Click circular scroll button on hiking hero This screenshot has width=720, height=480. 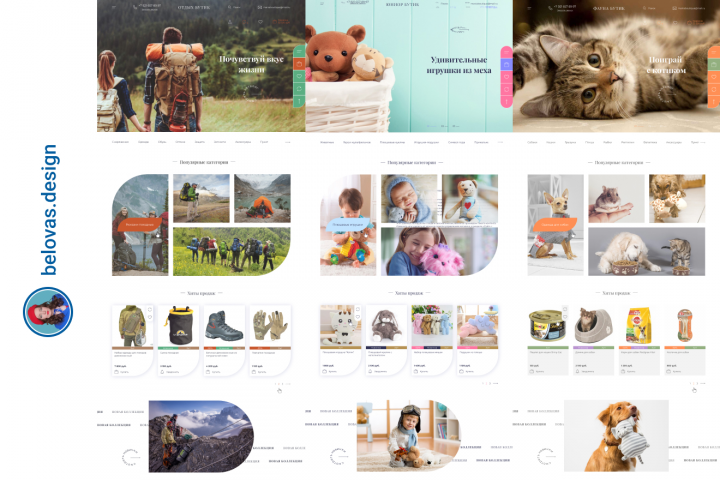pyautogui.click(x=251, y=93)
